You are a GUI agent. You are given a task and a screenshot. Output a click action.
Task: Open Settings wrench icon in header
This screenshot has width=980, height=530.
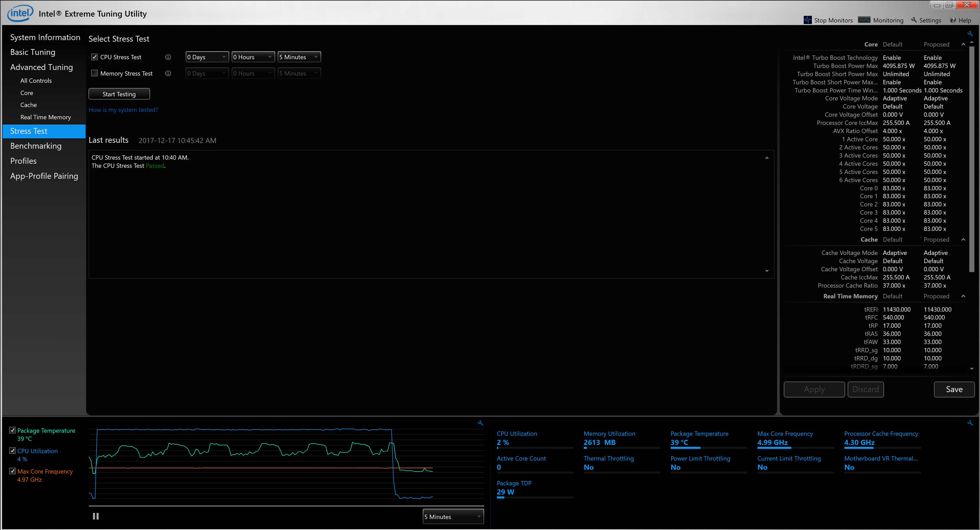click(914, 20)
